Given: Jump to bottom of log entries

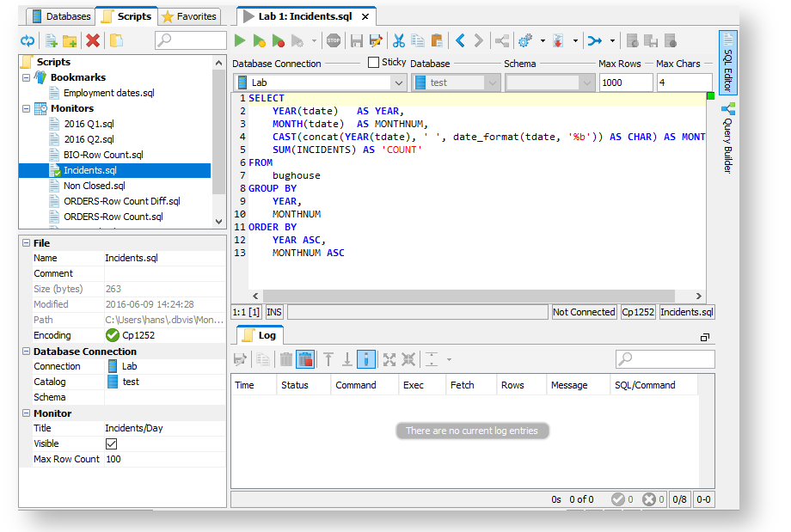Looking at the screenshot, I should coord(347,359).
